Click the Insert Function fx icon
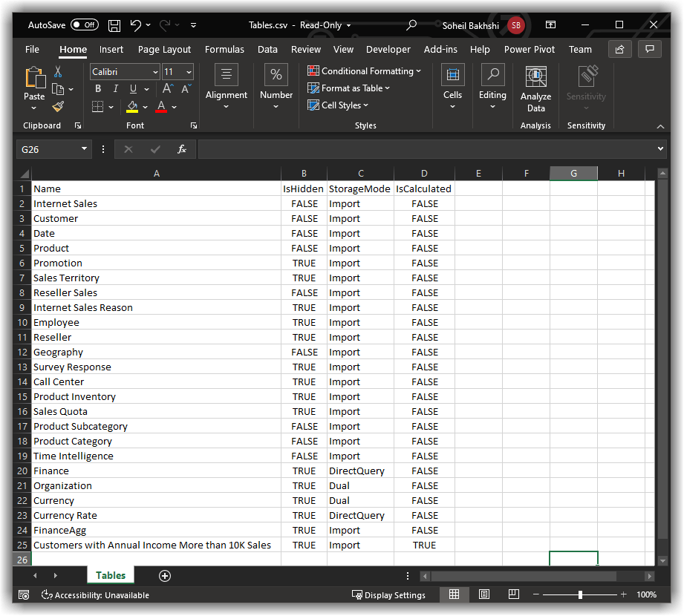The width and height of the screenshot is (684, 616). pyautogui.click(x=182, y=149)
